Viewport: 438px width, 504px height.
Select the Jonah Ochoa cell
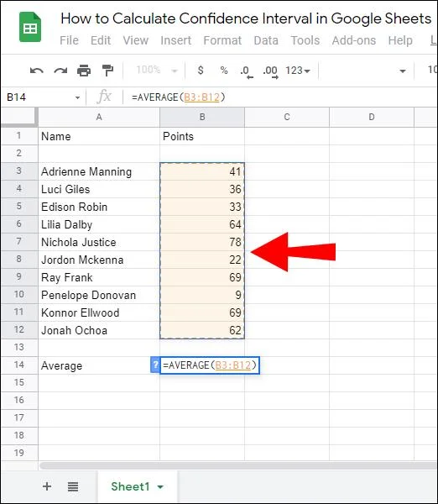(x=99, y=330)
